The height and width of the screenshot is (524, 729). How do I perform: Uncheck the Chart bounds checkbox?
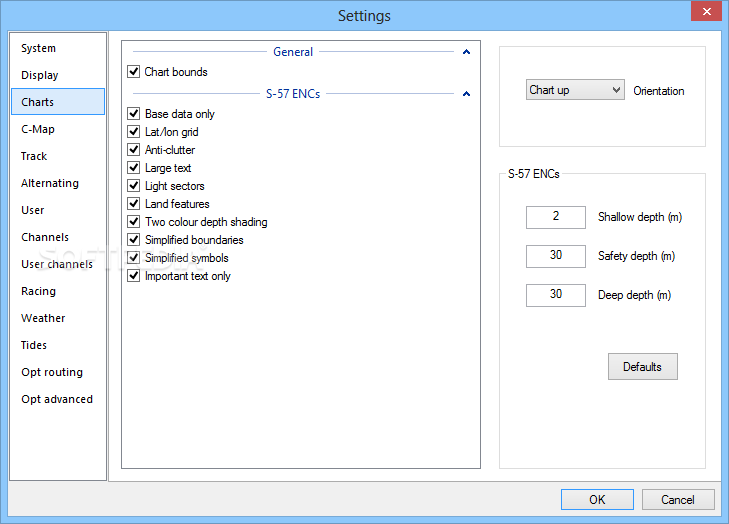click(133, 72)
